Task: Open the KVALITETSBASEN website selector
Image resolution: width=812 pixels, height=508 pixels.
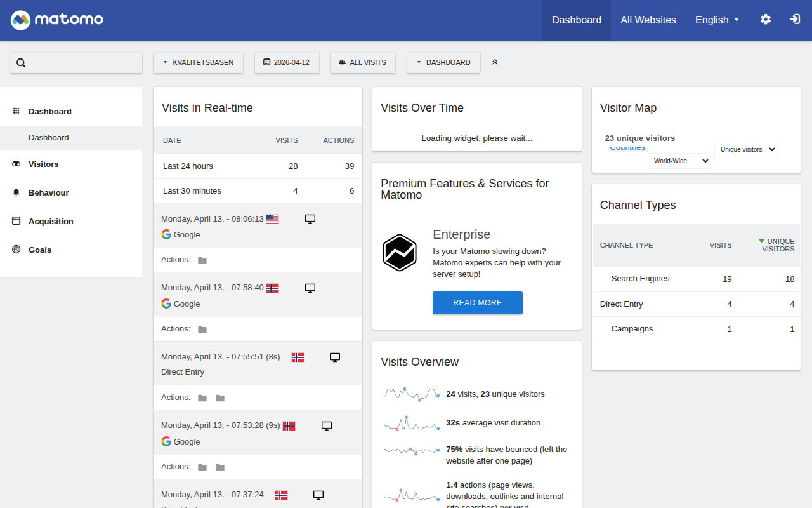Action: click(x=198, y=62)
